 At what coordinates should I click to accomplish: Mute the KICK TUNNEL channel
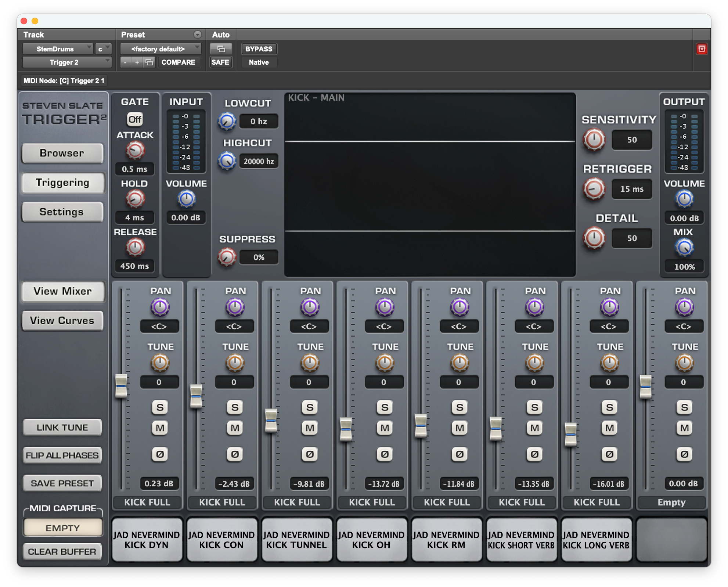pyautogui.click(x=310, y=428)
